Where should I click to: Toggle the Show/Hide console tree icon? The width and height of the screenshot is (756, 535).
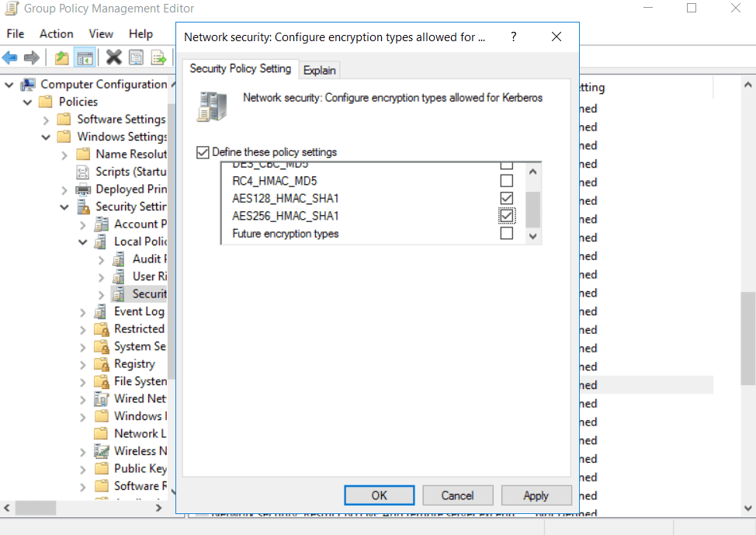85,58
